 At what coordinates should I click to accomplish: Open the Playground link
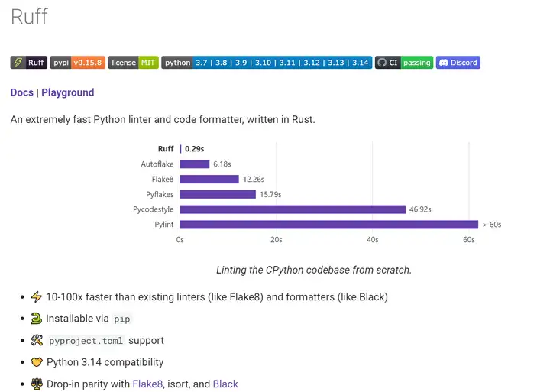68,92
